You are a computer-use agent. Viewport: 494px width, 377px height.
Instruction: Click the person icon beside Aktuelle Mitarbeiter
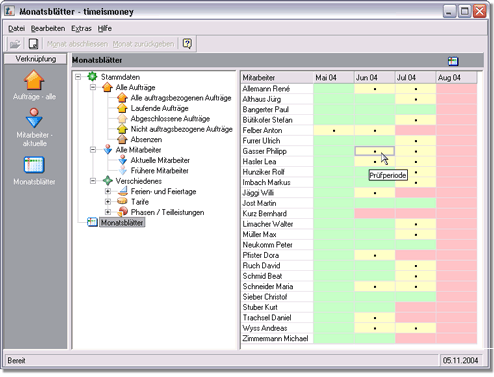(x=122, y=160)
